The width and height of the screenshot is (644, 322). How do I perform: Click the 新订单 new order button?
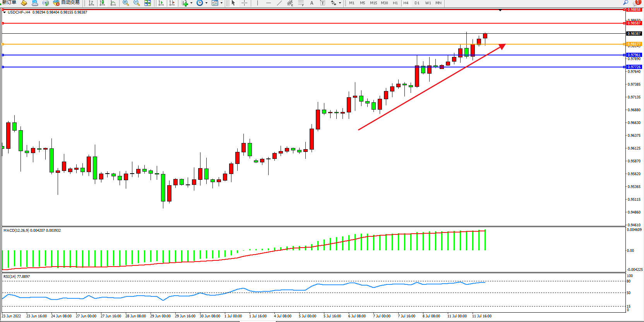(x=9, y=3)
